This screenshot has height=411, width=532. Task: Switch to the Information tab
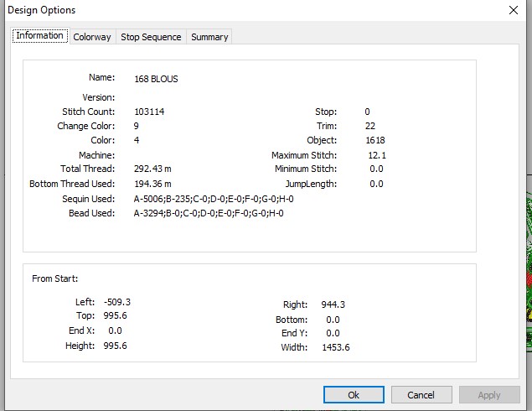(x=40, y=36)
